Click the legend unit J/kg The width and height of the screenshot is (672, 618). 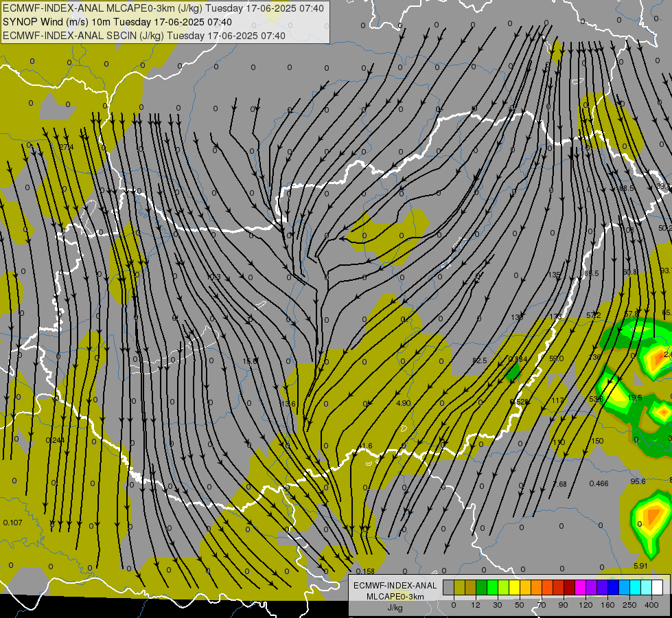click(395, 608)
